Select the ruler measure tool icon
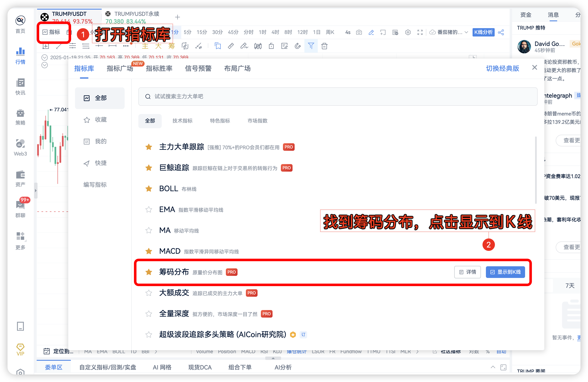The height and width of the screenshot is (382, 588). pos(231,46)
